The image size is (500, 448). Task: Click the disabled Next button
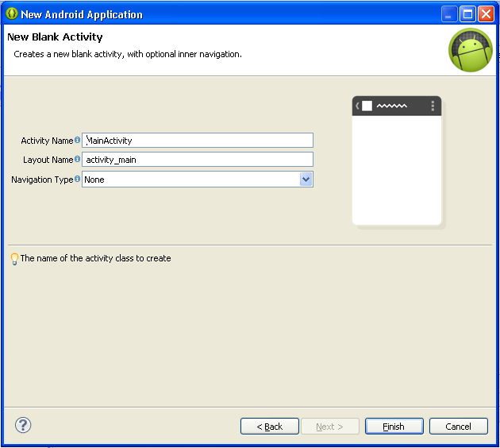click(330, 427)
